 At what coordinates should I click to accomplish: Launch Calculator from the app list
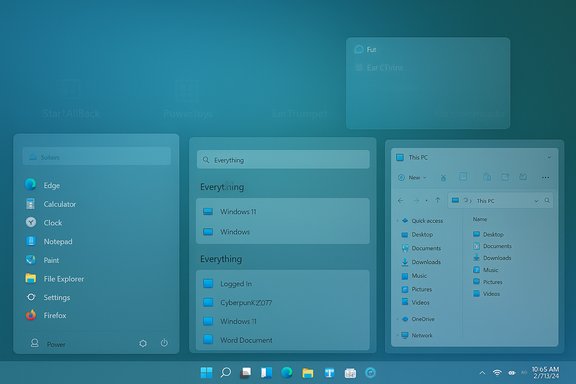pos(50,204)
